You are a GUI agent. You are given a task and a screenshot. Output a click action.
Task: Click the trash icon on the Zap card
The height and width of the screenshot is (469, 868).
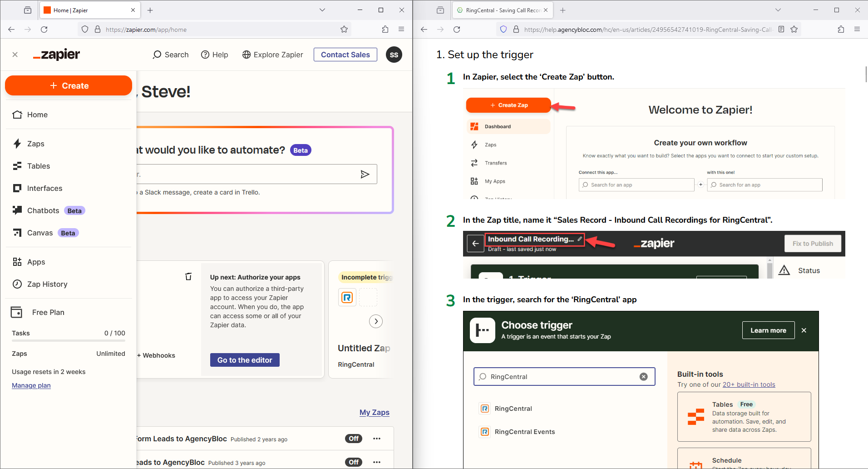pyautogui.click(x=188, y=276)
